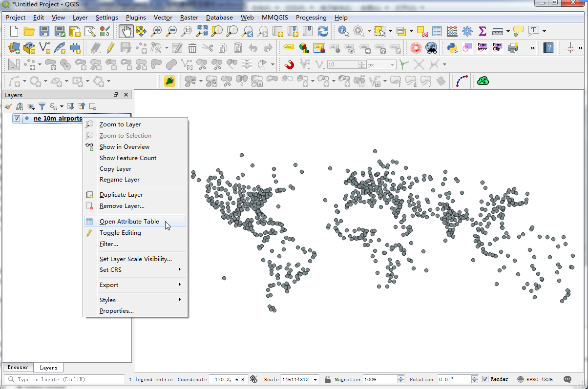Viewport: 588px width, 389px height.
Task: Click the Expand All layers icon
Action: click(x=70, y=106)
